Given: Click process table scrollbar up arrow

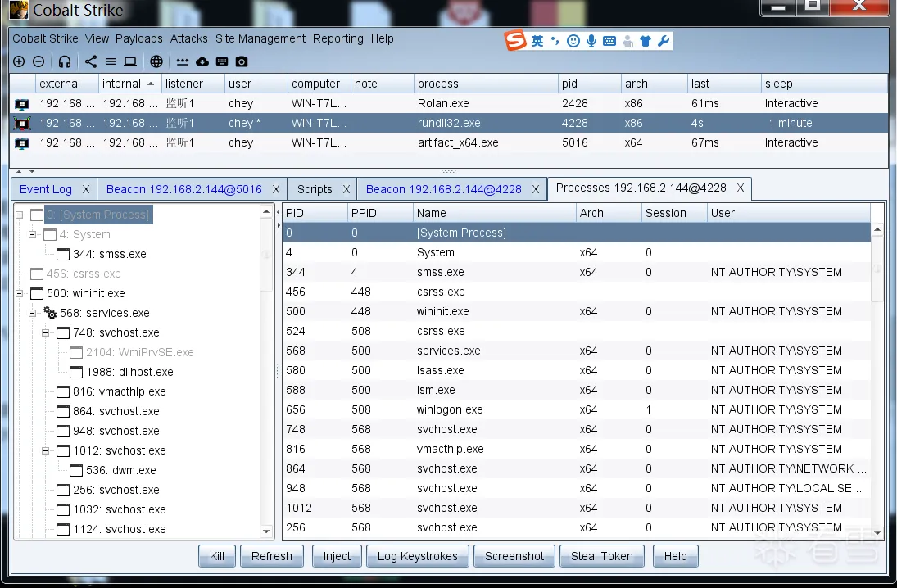Looking at the screenshot, I should click(x=877, y=230).
